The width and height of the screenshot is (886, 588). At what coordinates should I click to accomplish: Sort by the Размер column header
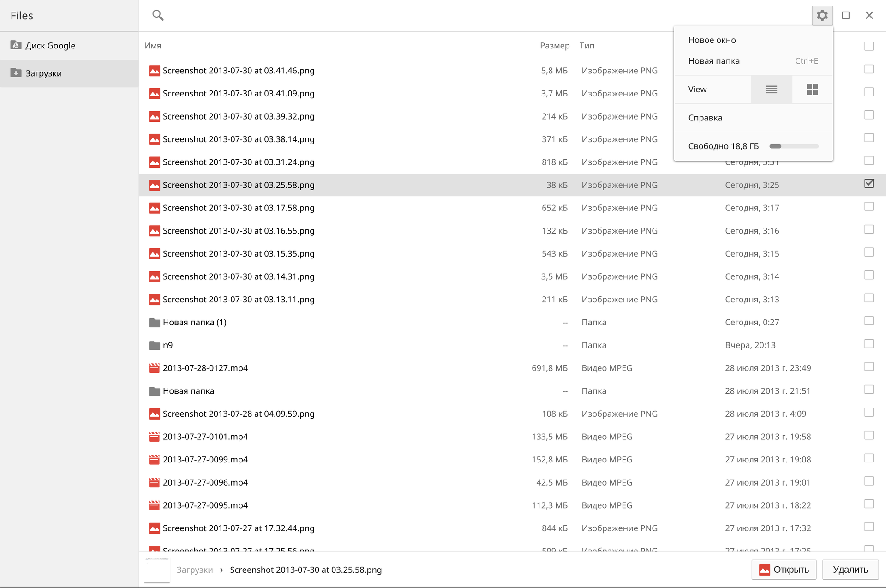[x=555, y=46]
